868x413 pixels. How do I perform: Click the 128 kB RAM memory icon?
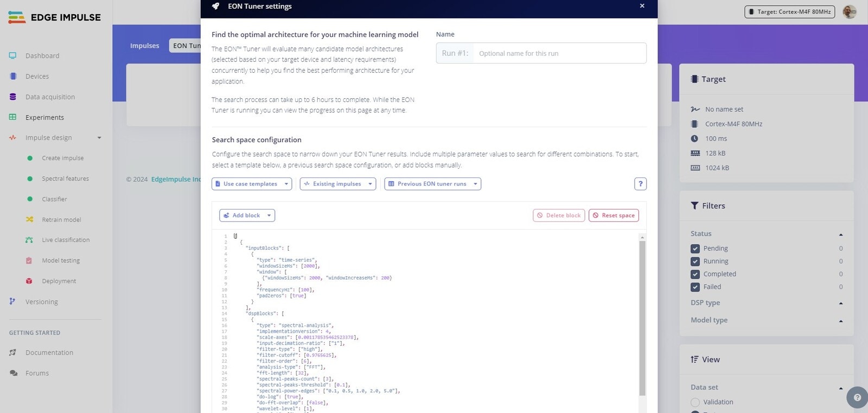(695, 153)
